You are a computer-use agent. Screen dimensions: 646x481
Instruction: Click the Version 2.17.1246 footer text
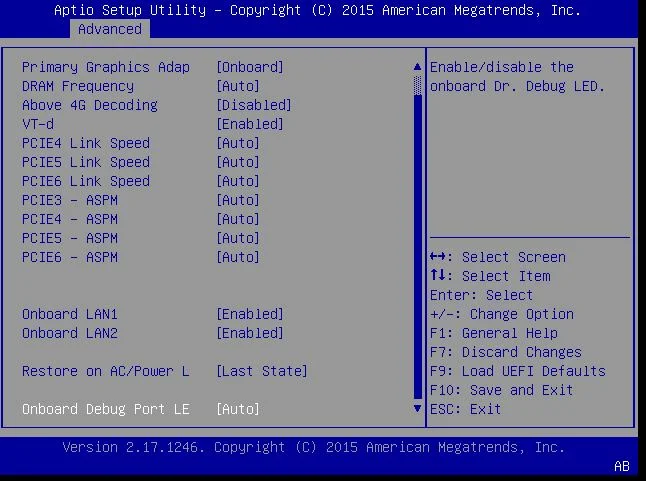314,447
